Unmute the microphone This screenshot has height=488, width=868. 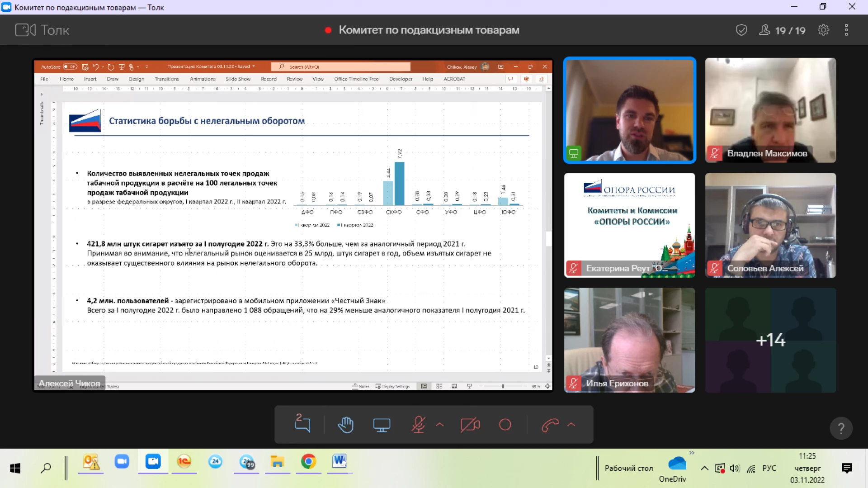(x=418, y=425)
